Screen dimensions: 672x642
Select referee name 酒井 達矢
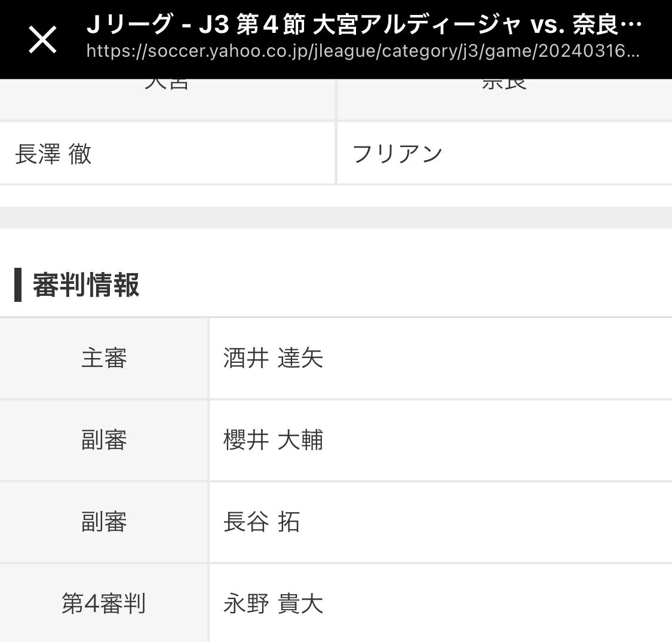[273, 359]
